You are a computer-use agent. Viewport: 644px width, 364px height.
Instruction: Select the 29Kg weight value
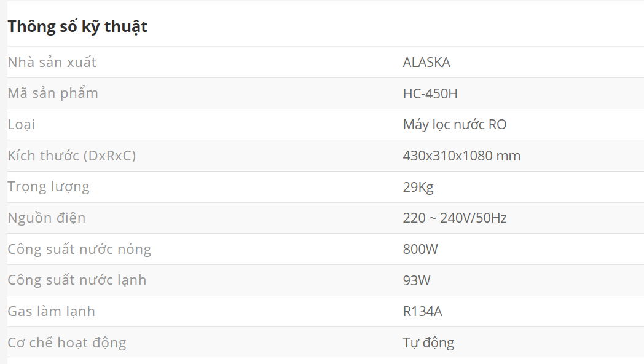418,187
